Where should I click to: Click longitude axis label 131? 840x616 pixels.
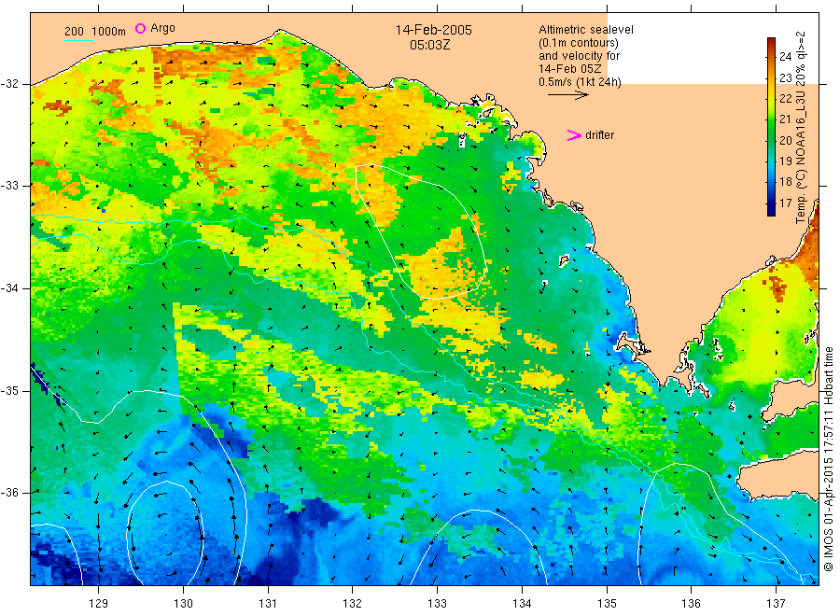268,604
